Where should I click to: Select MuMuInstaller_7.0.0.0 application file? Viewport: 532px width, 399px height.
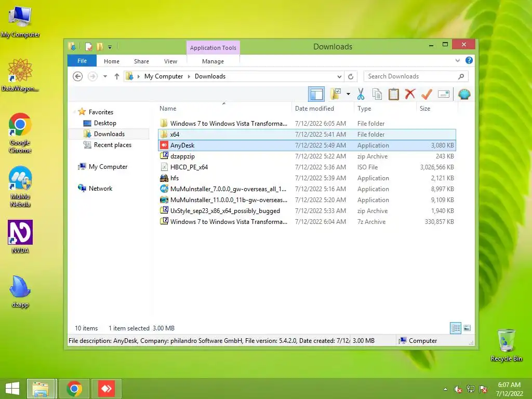[307, 189]
